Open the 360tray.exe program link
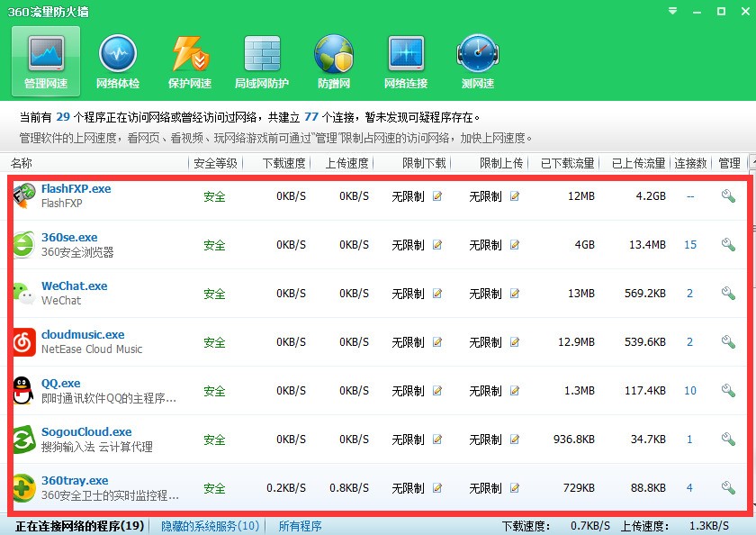The image size is (756, 535). (x=75, y=480)
